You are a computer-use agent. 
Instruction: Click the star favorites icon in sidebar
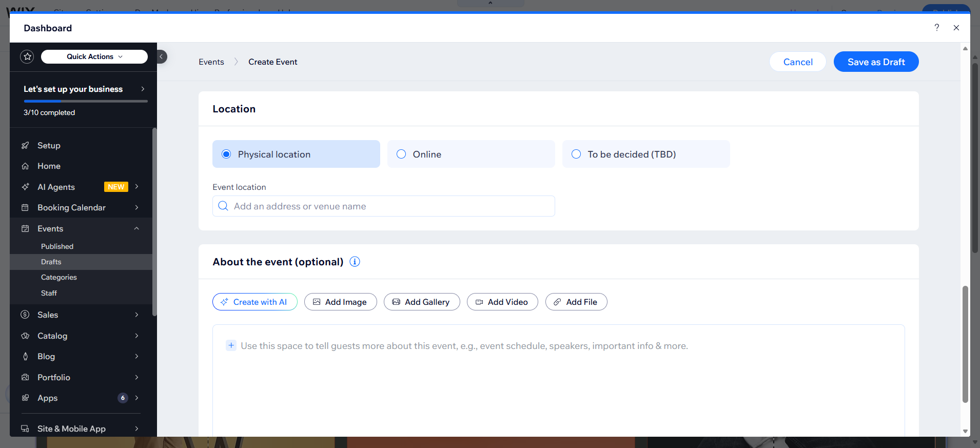27,56
